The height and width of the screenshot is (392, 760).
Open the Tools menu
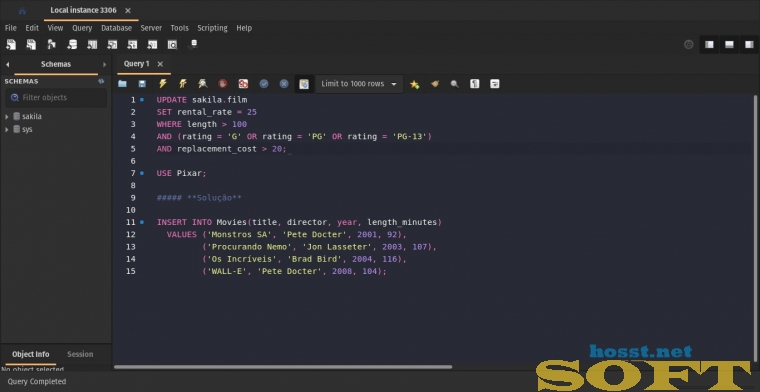pos(179,28)
